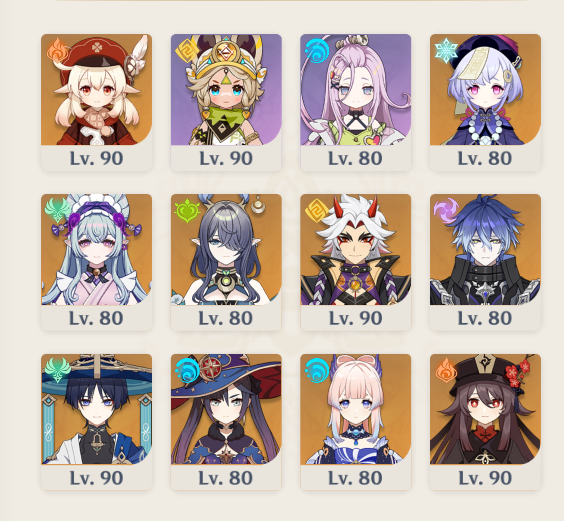
Task: Click the Pyro element icon on Klee
Action: (x=58, y=51)
